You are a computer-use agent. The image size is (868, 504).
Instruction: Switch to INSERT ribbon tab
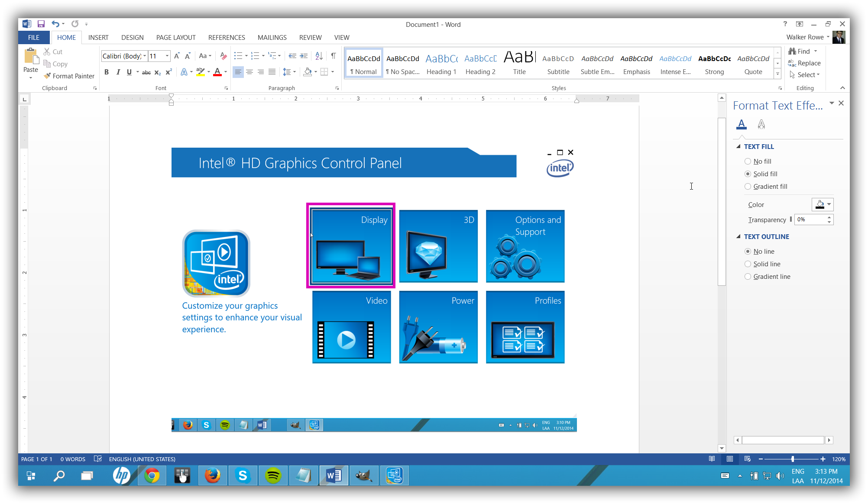98,38
